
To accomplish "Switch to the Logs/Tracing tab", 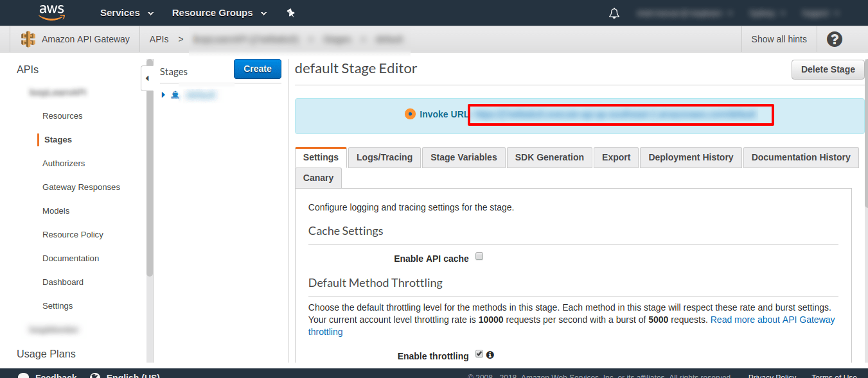I will pos(384,157).
